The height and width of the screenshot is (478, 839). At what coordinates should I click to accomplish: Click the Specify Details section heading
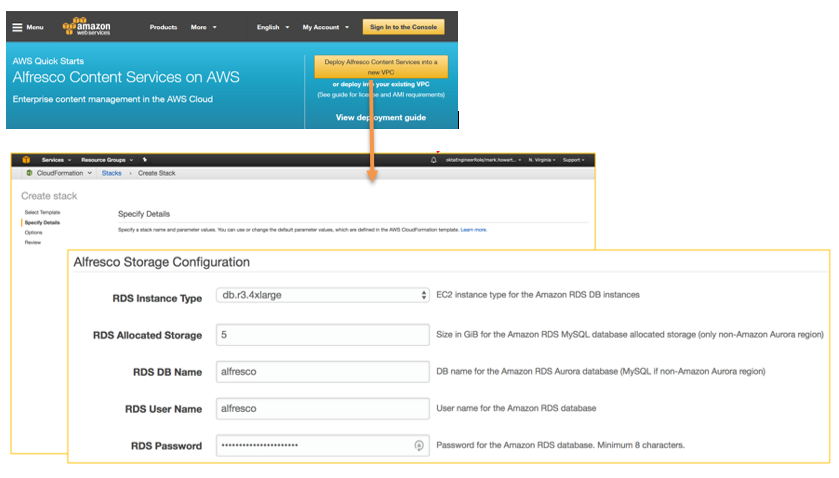coord(144,214)
